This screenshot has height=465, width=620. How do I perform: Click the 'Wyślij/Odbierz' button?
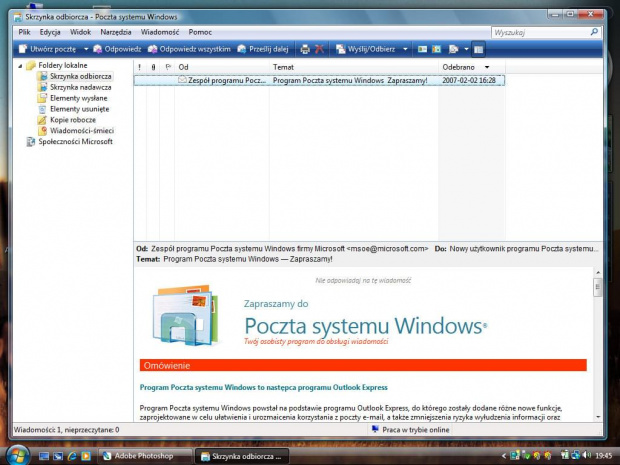pos(365,49)
